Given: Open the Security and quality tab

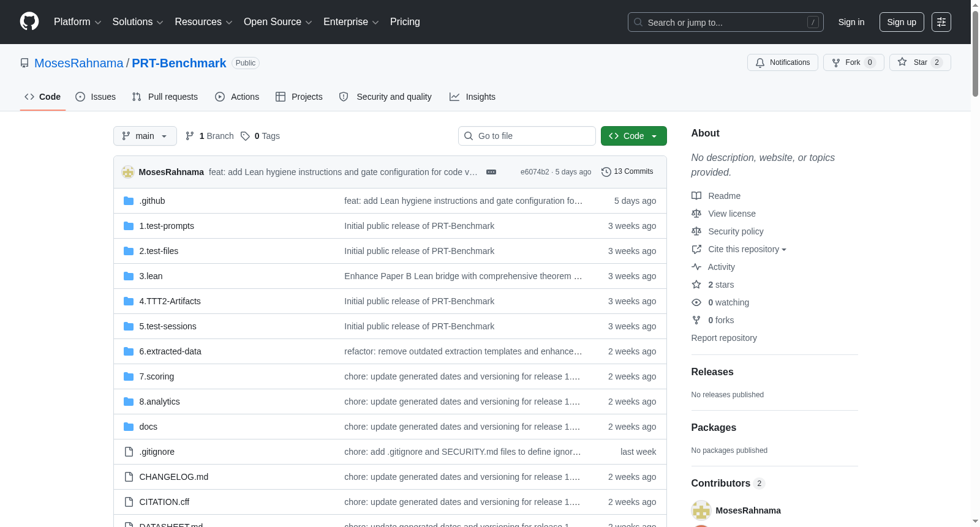Looking at the screenshot, I should click(x=385, y=97).
